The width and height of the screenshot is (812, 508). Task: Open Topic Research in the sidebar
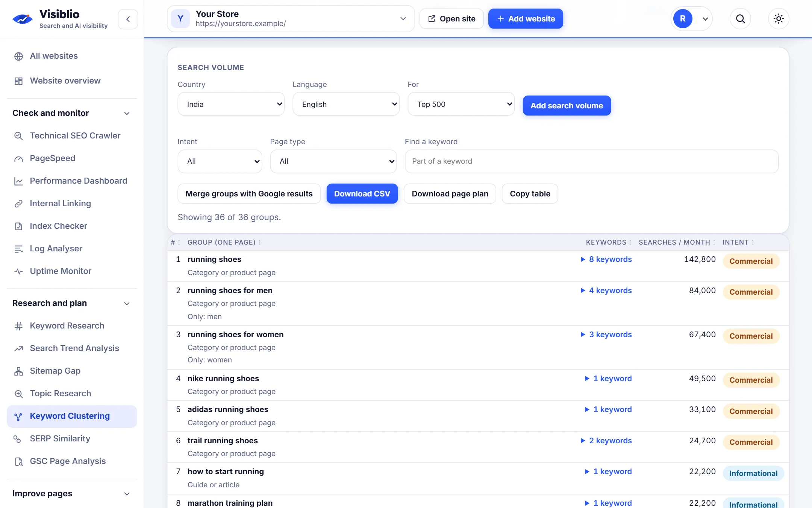tap(72, 394)
